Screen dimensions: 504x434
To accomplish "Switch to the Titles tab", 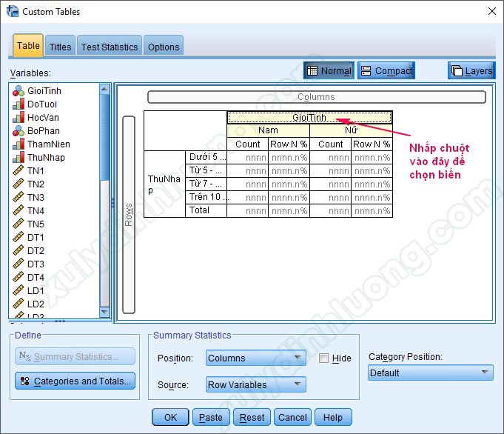I will 60,47.
